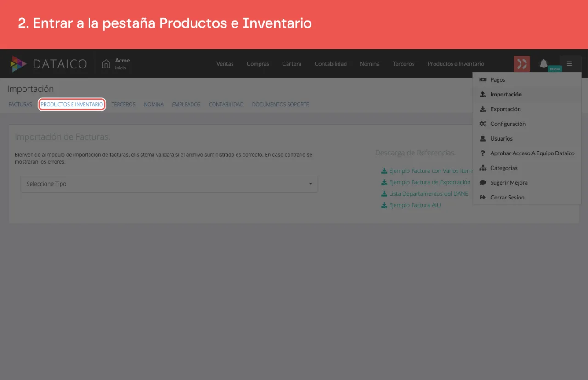Open the Terceros top menu
588x380 pixels.
(x=403, y=64)
